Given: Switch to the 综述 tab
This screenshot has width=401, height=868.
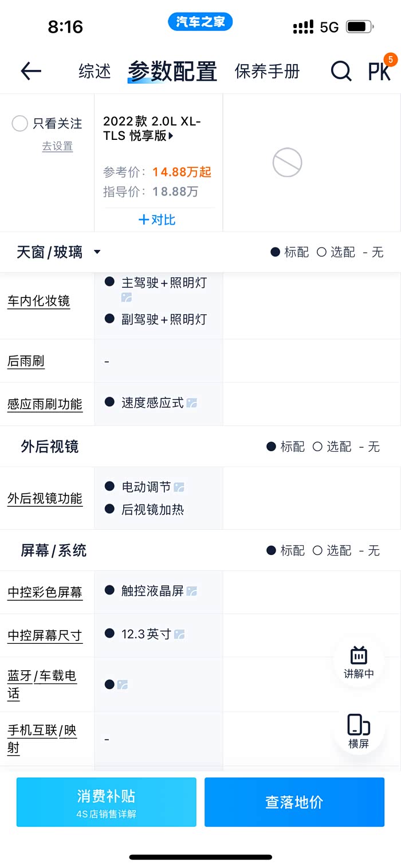Looking at the screenshot, I should (x=95, y=71).
